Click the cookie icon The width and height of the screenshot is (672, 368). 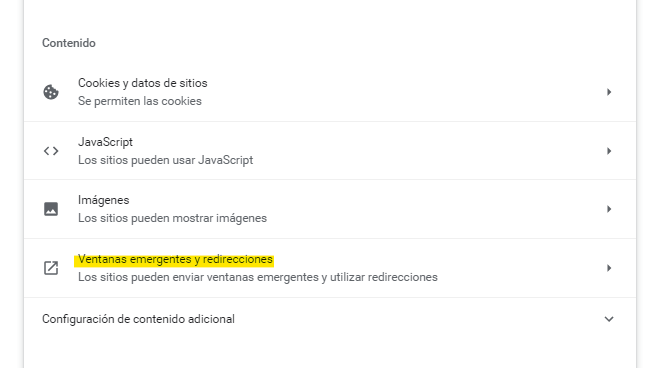[51, 92]
